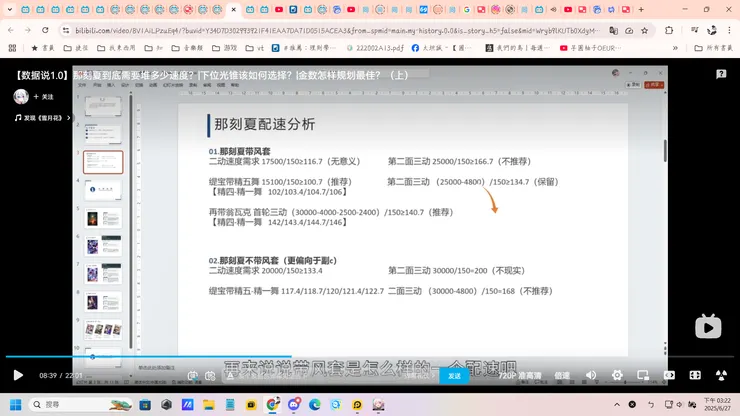Open the Facebook bookmark

pyautogui.click(x=442, y=48)
